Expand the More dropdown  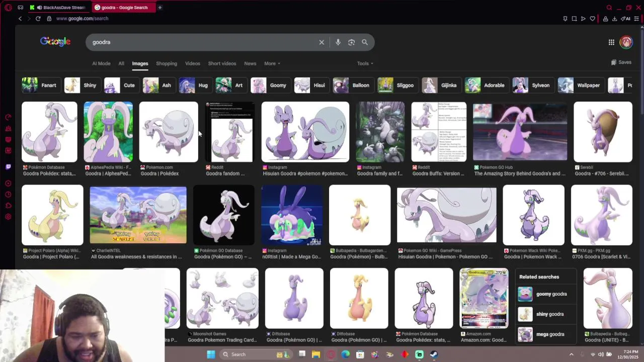(x=272, y=63)
